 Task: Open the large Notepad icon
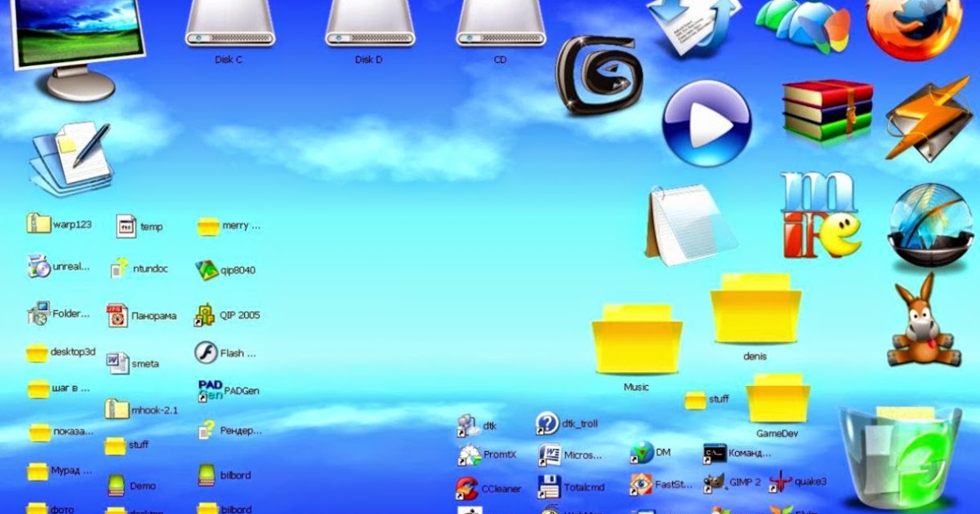[x=691, y=224]
